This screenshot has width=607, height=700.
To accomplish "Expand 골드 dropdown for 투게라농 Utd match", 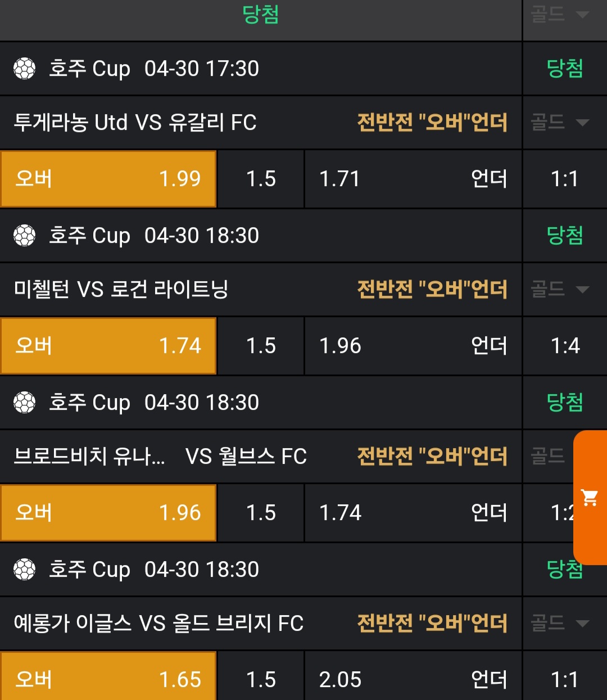I will (x=560, y=122).
